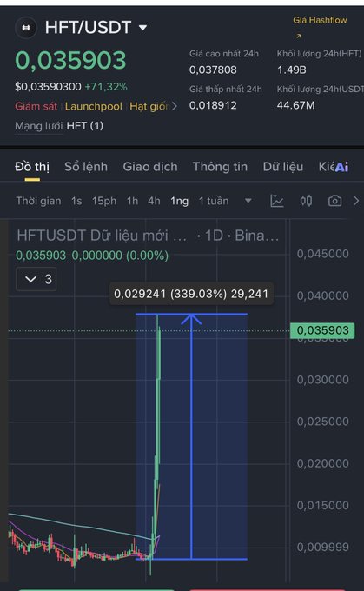Open the Ai assistant icon
The height and width of the screenshot is (591, 364).
[341, 167]
